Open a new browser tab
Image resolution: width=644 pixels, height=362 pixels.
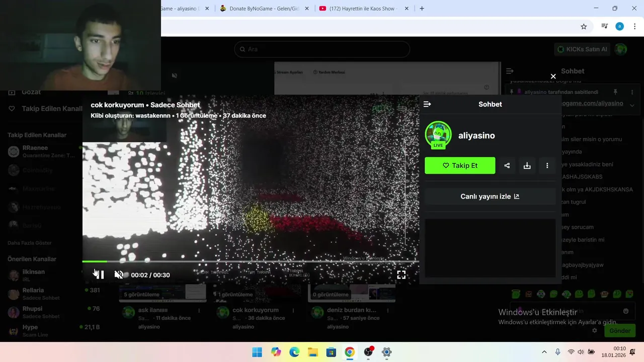[x=422, y=9]
